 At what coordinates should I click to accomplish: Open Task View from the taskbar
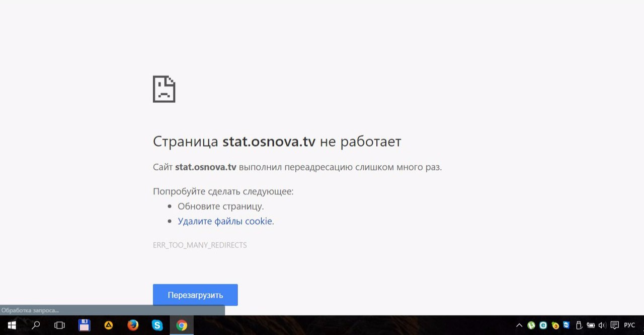coord(60,325)
